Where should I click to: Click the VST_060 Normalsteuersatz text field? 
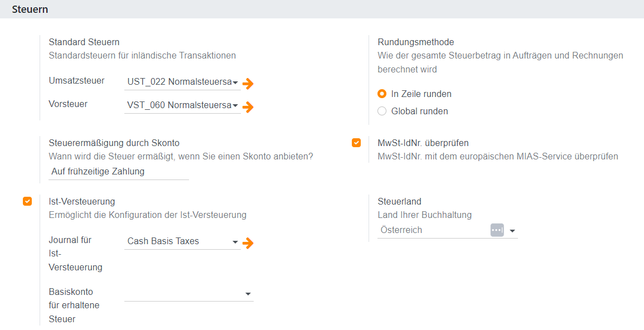[178, 105]
